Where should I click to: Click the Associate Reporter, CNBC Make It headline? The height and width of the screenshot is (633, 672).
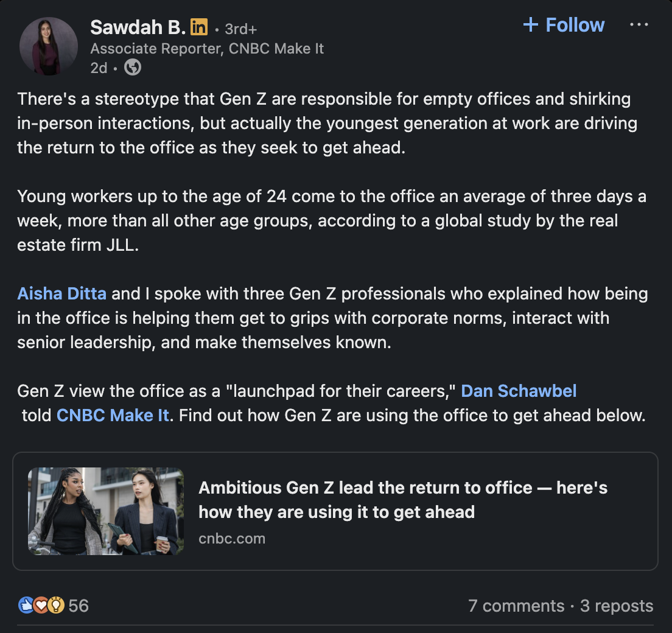point(207,49)
